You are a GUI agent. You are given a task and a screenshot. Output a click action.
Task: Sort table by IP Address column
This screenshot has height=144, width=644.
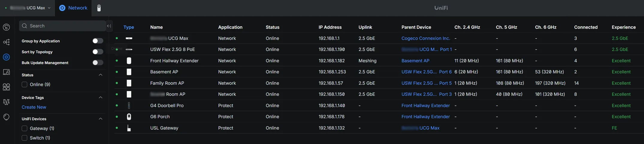tap(330, 27)
